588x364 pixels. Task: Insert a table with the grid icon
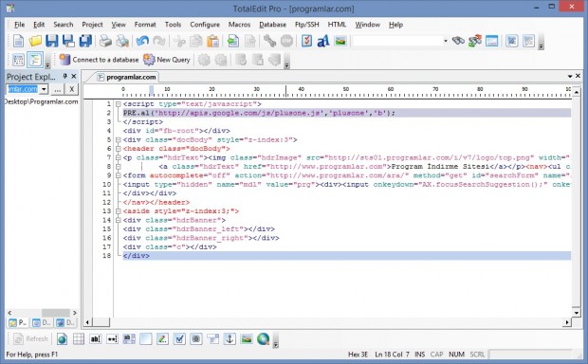point(79,339)
